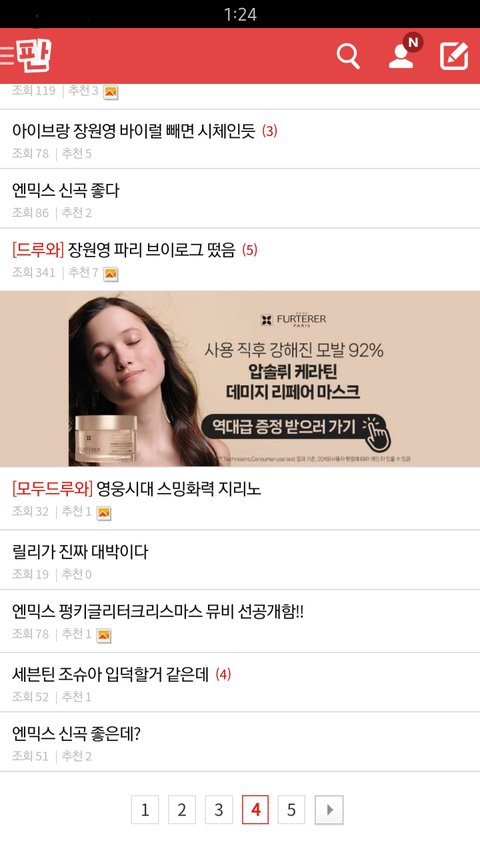
Task: Select page 3 in pagination
Action: click(219, 809)
